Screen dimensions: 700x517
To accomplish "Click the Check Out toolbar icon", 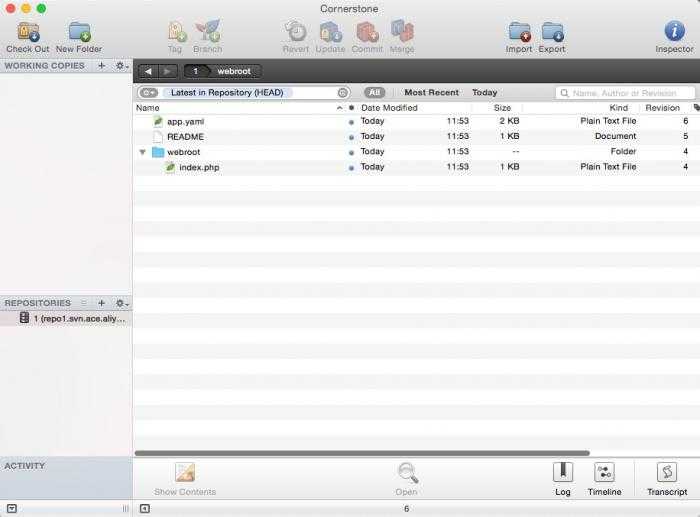I will tap(28, 32).
